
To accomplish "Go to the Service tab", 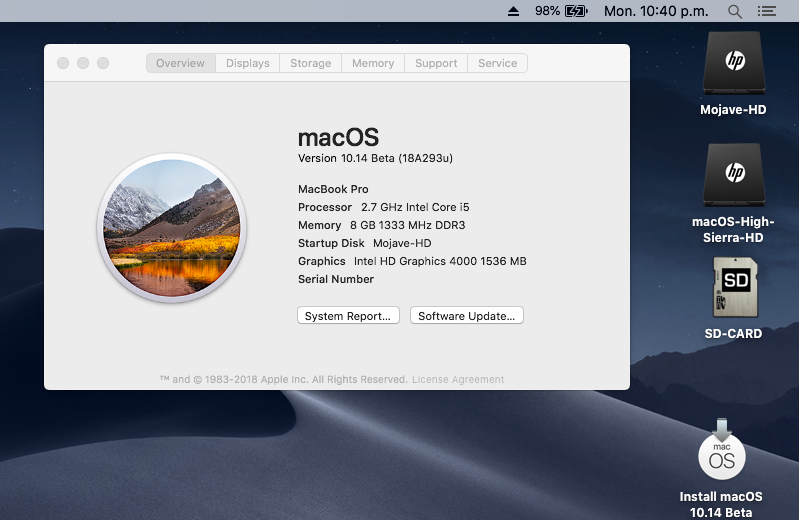I will (497, 63).
